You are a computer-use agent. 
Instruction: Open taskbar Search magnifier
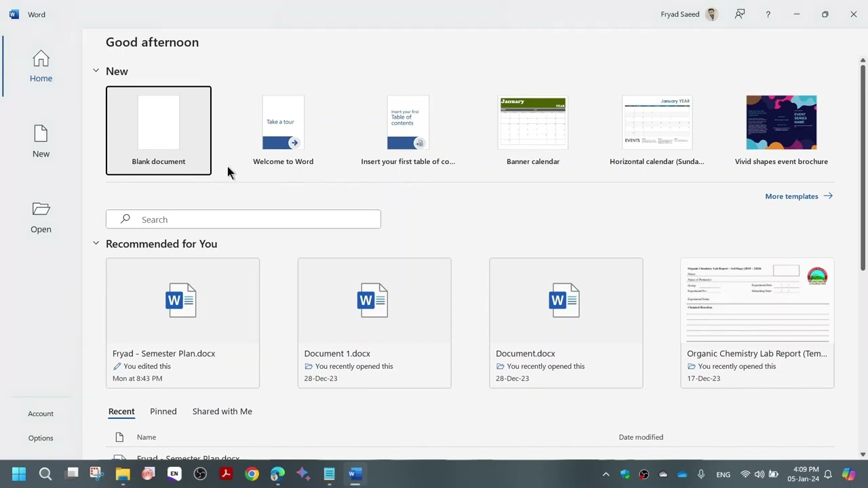pyautogui.click(x=45, y=474)
